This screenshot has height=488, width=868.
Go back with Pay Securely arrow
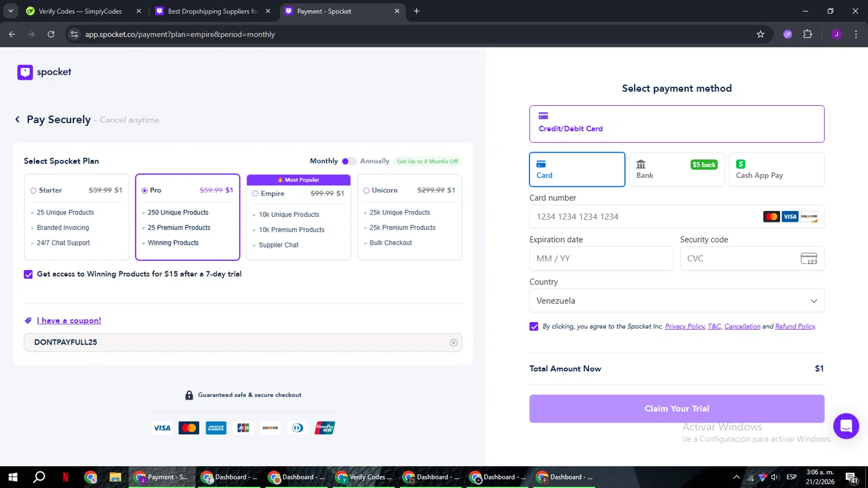[x=17, y=119]
